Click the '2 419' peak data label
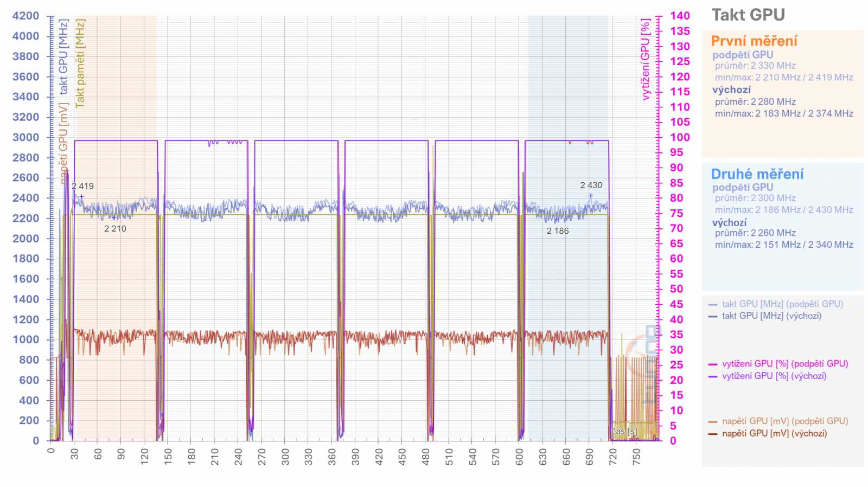The width and height of the screenshot is (868, 487). [82, 187]
